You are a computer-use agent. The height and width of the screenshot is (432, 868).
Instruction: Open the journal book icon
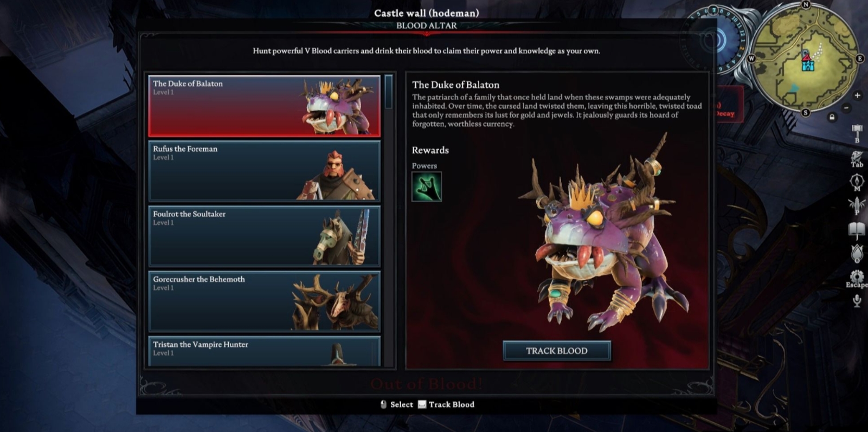[x=857, y=230]
